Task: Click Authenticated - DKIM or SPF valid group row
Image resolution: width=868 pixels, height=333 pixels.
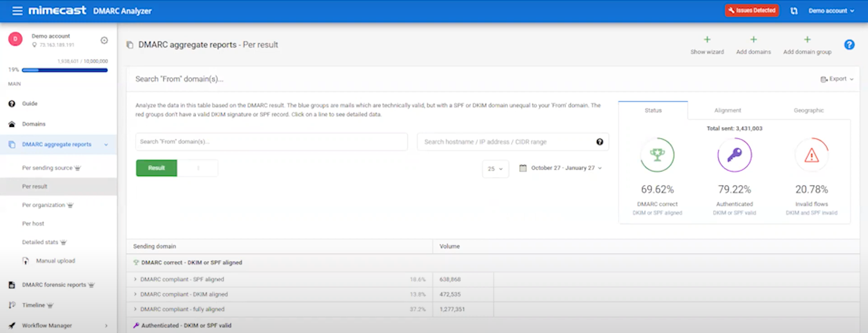Action: 493,326
